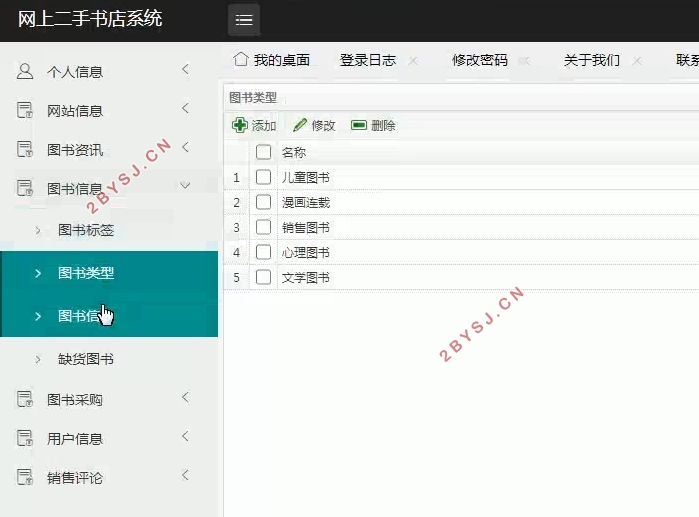The width and height of the screenshot is (699, 517).
Task: Click the arrow before 缺货图书
Action: tap(38, 359)
